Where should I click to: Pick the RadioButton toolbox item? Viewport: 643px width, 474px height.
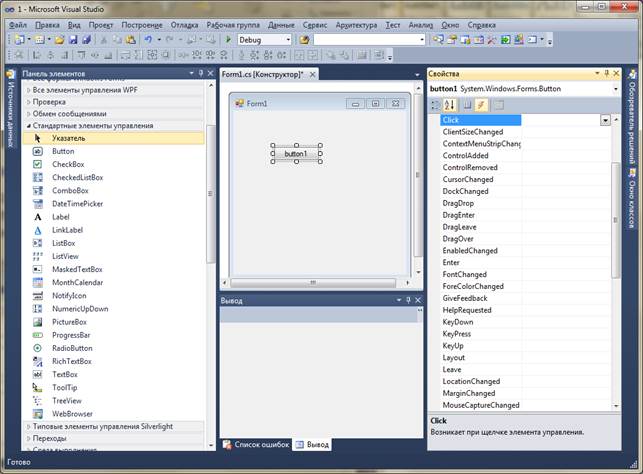tap(72, 348)
